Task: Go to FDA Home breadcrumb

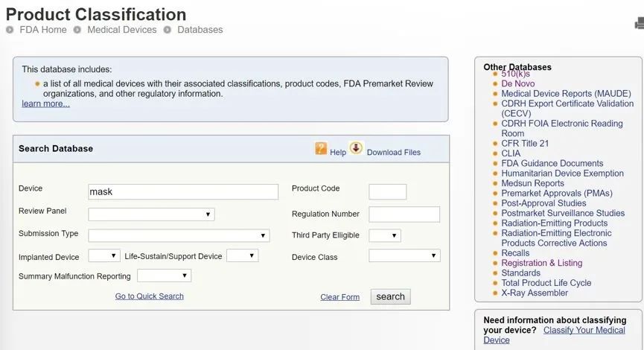Action: (x=43, y=30)
